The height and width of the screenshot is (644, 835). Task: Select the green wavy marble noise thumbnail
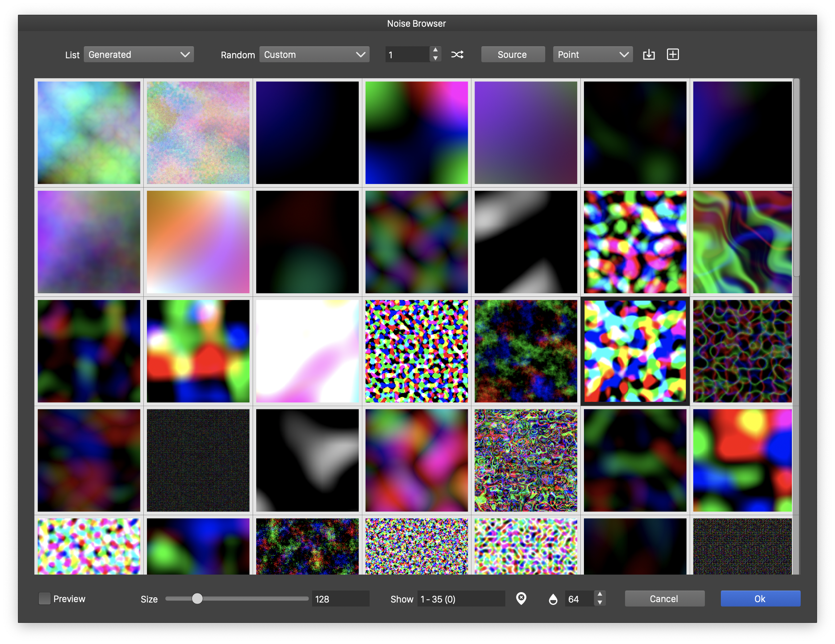(742, 242)
